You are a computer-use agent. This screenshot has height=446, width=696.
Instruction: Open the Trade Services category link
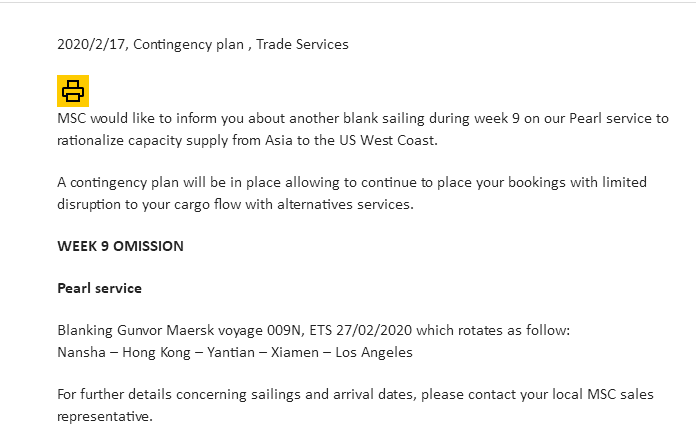pyautogui.click(x=302, y=44)
